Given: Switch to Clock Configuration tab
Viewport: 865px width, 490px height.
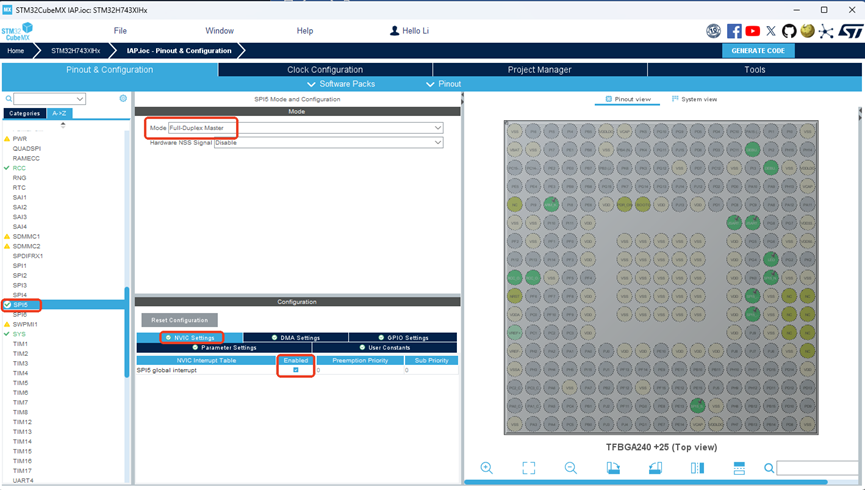Looking at the screenshot, I should pyautogui.click(x=325, y=70).
